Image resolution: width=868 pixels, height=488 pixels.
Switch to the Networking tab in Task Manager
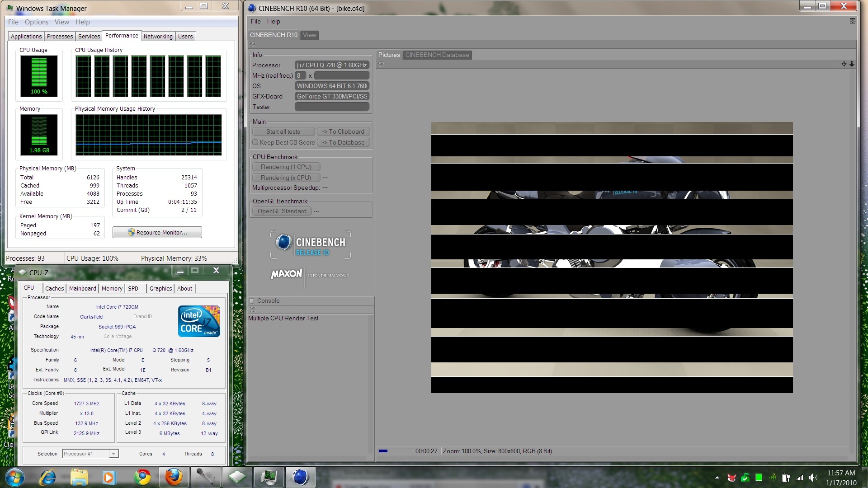(x=158, y=37)
